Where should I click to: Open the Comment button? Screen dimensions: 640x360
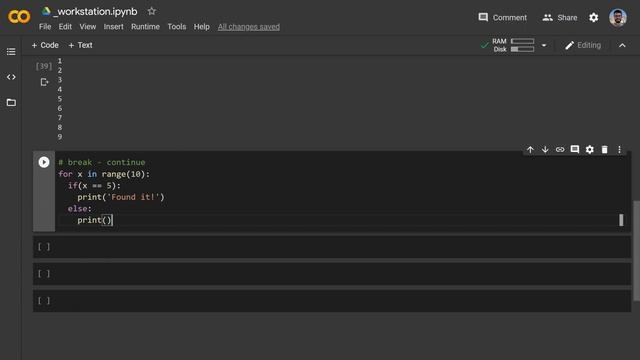(x=502, y=18)
